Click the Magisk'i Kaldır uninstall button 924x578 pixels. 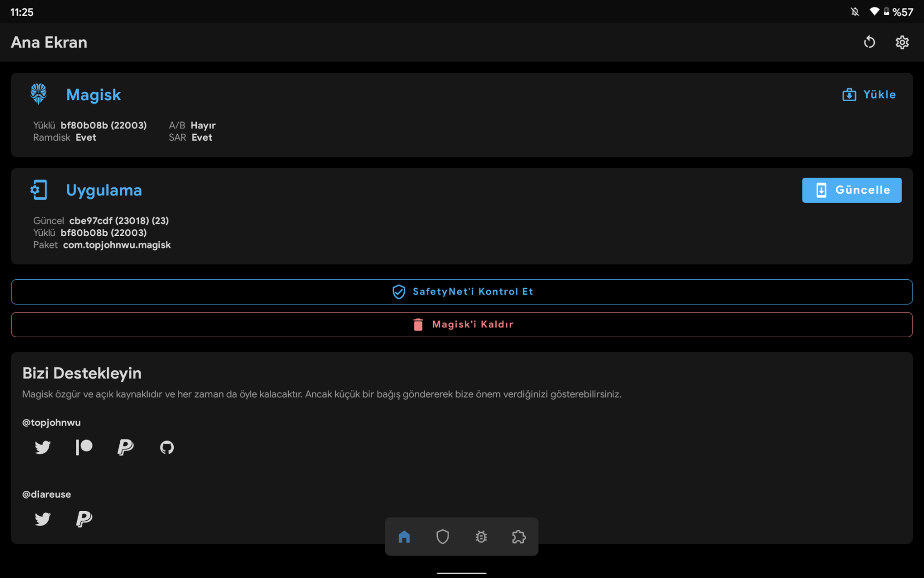pyautogui.click(x=462, y=324)
